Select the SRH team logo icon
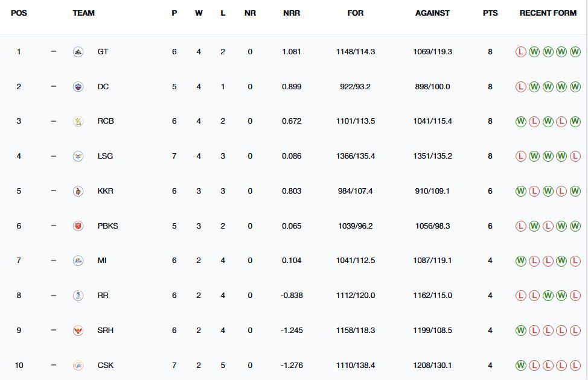 click(78, 330)
